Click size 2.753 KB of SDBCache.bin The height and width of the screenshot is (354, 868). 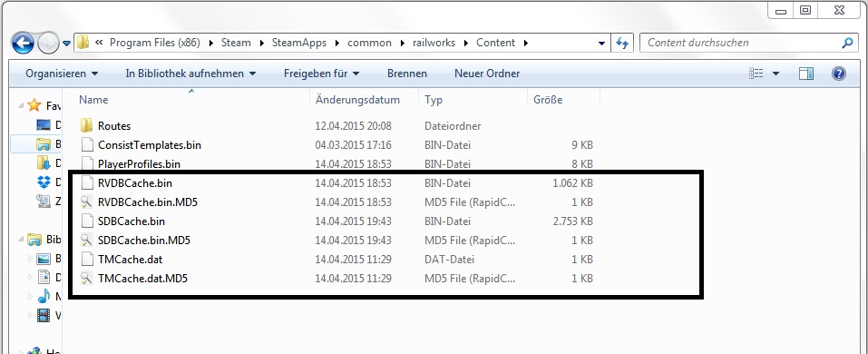[572, 221]
